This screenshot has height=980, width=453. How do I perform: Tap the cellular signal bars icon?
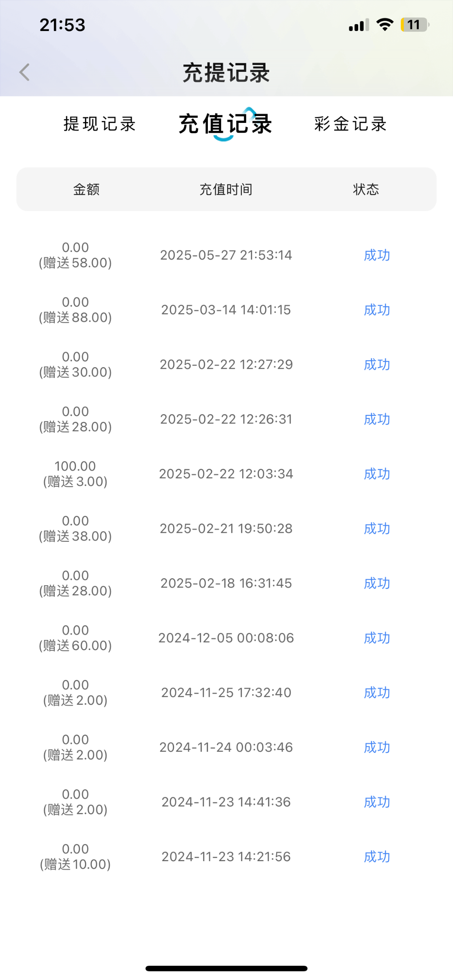[x=359, y=25]
